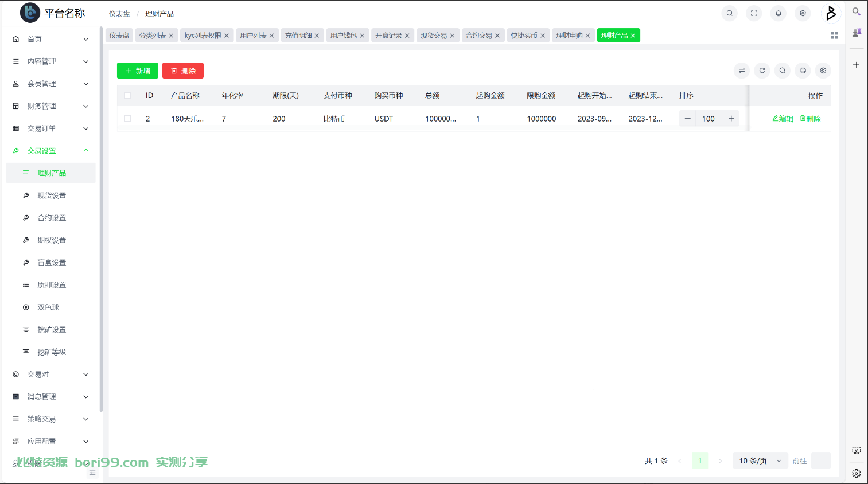
Task: Toggle fullscreen mode icon in header
Action: point(754,13)
